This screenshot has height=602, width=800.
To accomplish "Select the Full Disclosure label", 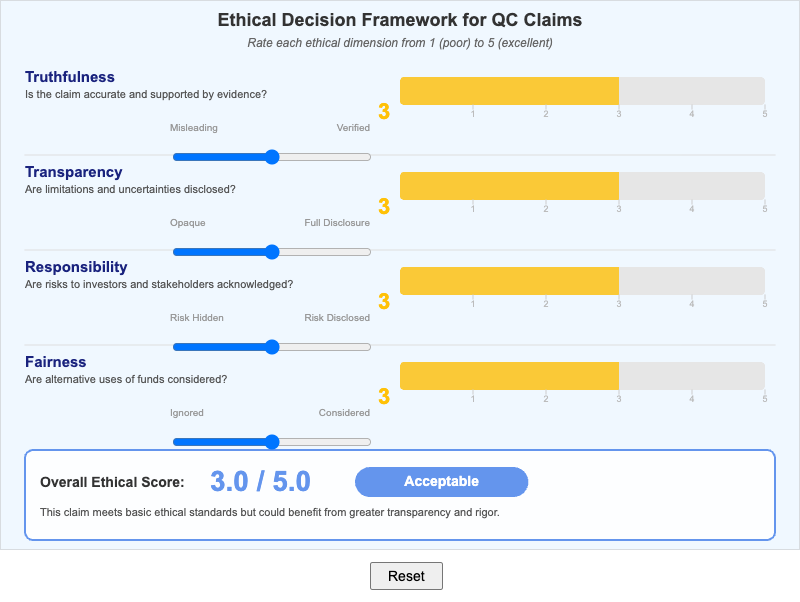I will (x=337, y=223).
